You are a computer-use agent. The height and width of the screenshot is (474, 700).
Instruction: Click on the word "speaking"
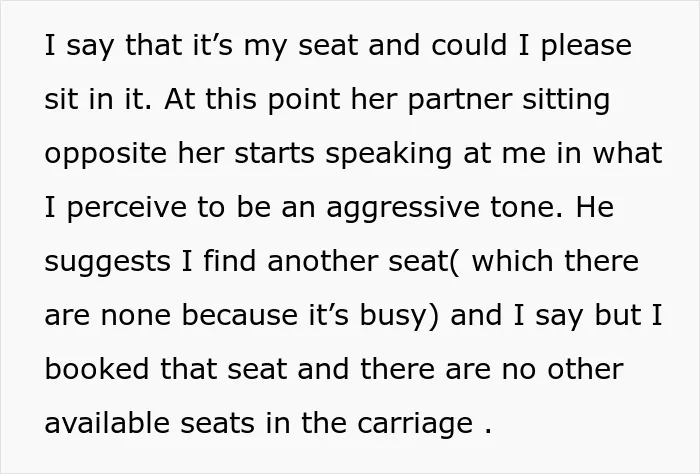388,154
